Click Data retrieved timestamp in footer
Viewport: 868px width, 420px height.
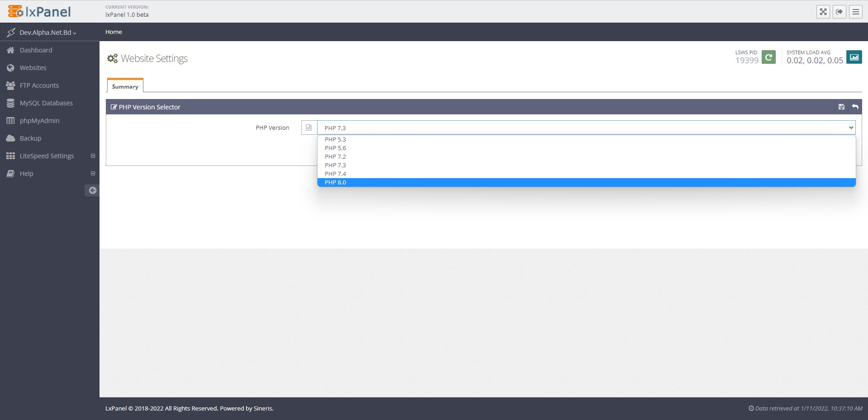pos(806,408)
